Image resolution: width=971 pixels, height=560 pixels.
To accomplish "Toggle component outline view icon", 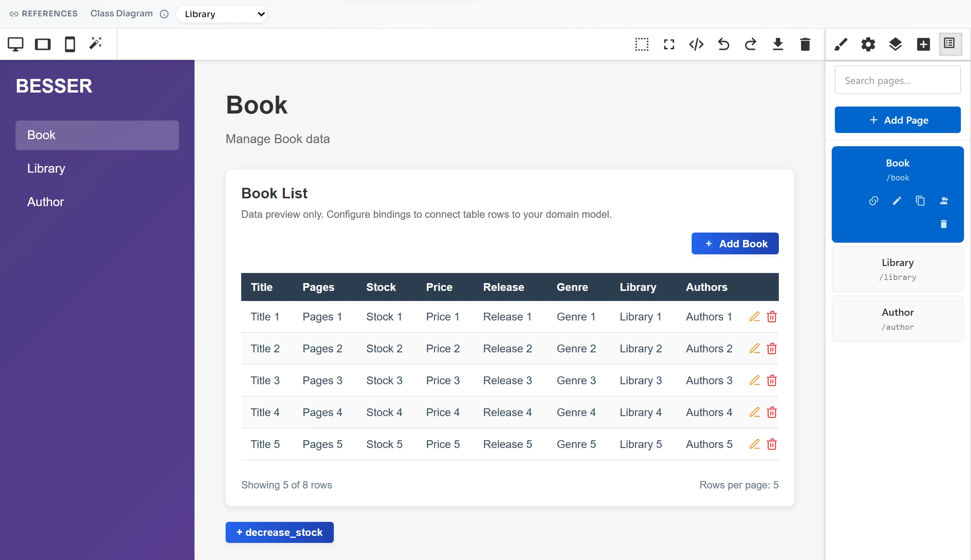I will tap(641, 44).
